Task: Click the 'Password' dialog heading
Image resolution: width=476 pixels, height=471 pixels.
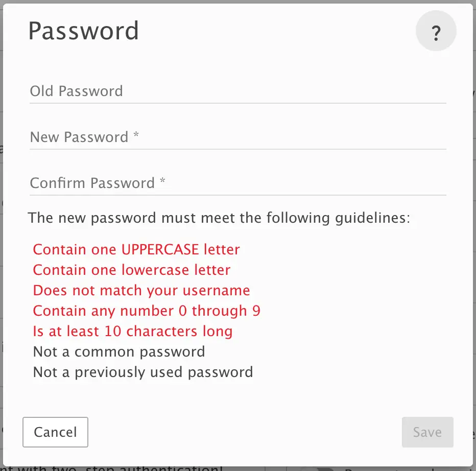Action: point(83,31)
